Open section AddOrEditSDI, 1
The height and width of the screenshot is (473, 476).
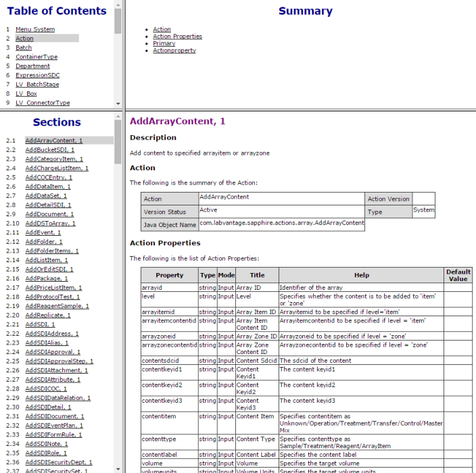tap(49, 270)
